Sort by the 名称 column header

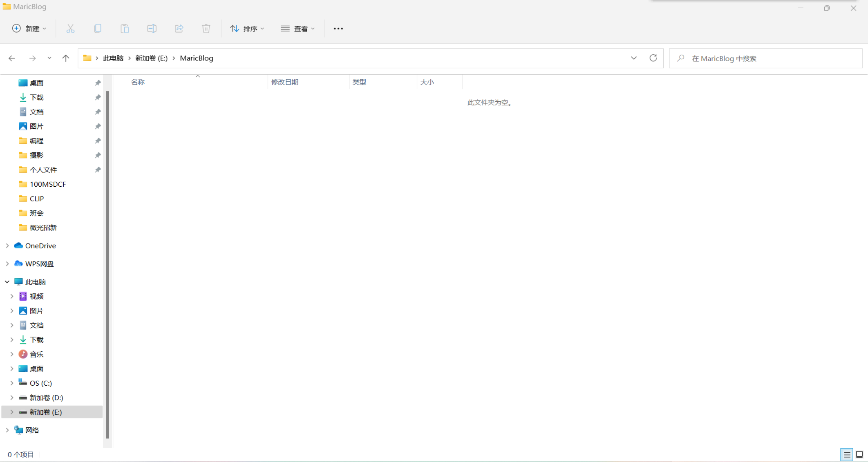point(138,82)
